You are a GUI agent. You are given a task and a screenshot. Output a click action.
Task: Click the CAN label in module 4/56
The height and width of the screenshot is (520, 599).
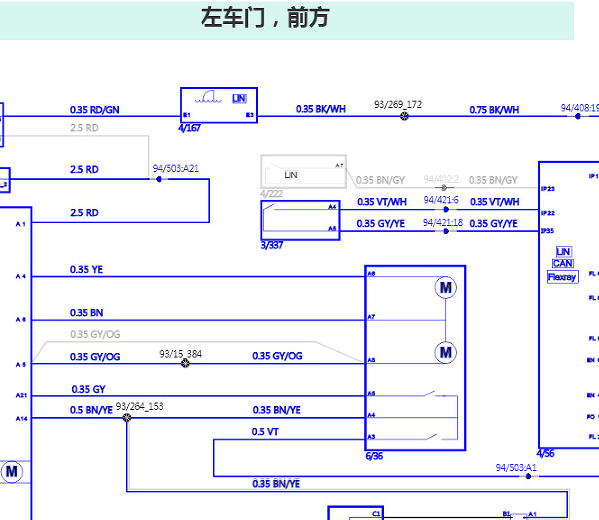(563, 263)
